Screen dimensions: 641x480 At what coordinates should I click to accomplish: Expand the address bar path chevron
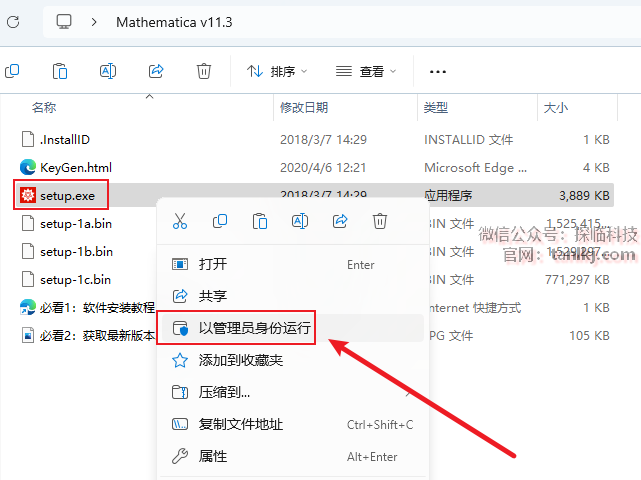(x=94, y=22)
